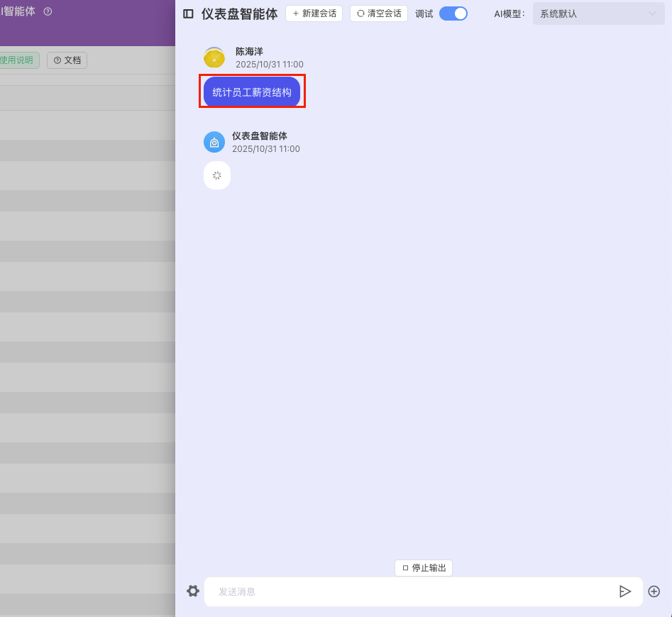Open chat settings gear icon
Screen dimensions: 672x617
pyautogui.click(x=193, y=591)
